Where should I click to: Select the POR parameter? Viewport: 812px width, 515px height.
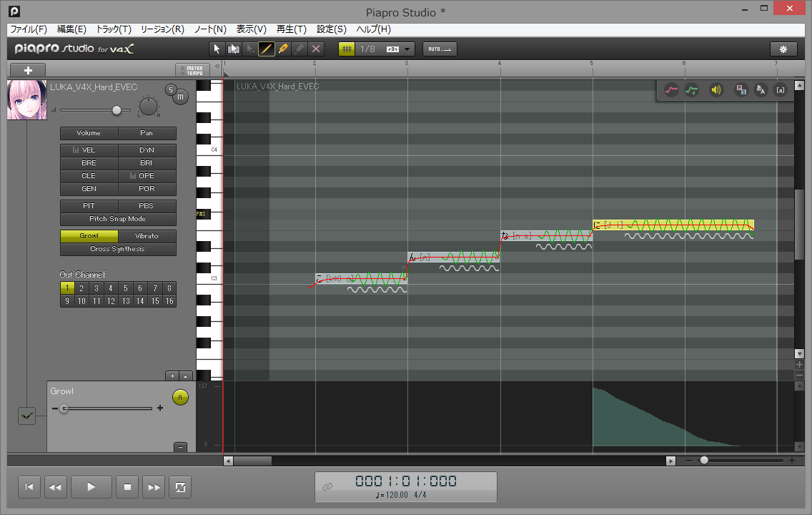(x=147, y=189)
